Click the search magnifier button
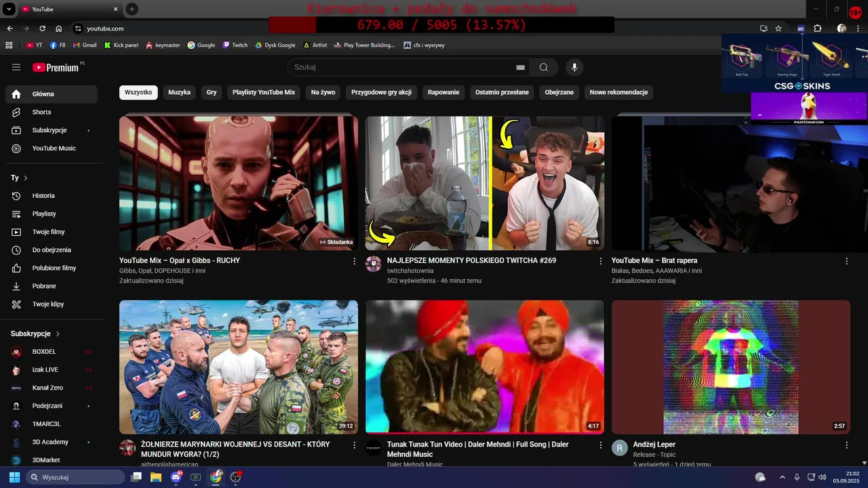The image size is (868, 488). tap(544, 67)
